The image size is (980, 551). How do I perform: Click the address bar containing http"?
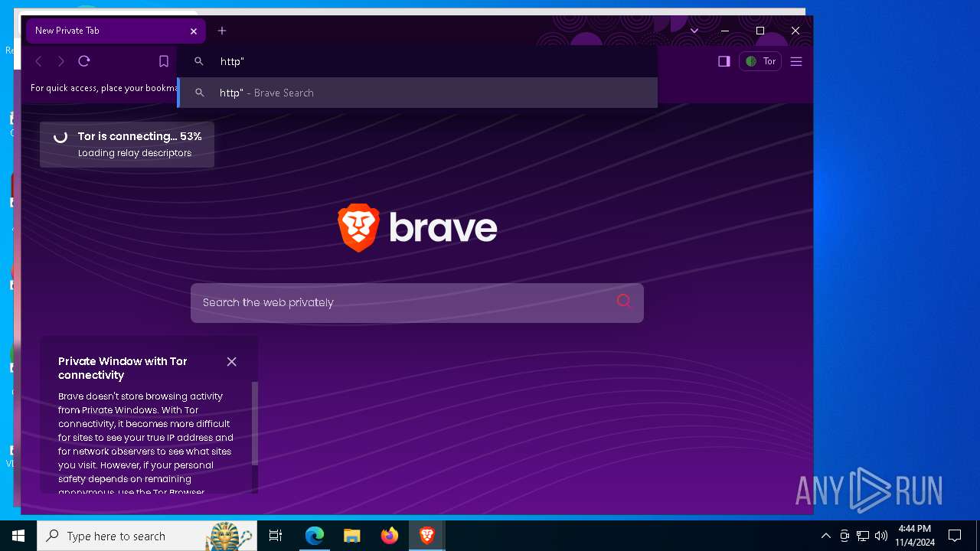(x=417, y=61)
